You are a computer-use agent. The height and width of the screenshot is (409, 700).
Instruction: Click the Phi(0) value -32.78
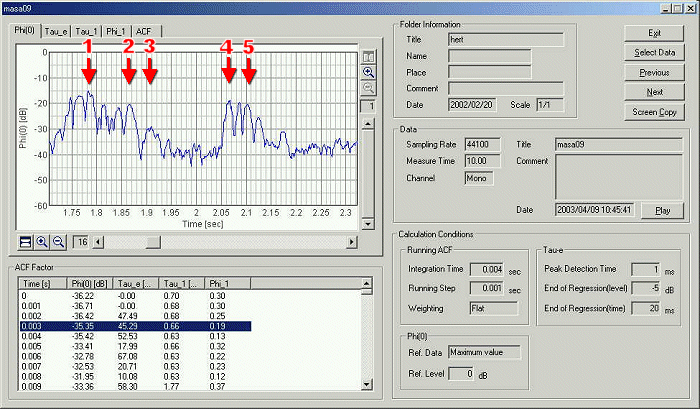pyautogui.click(x=83, y=356)
